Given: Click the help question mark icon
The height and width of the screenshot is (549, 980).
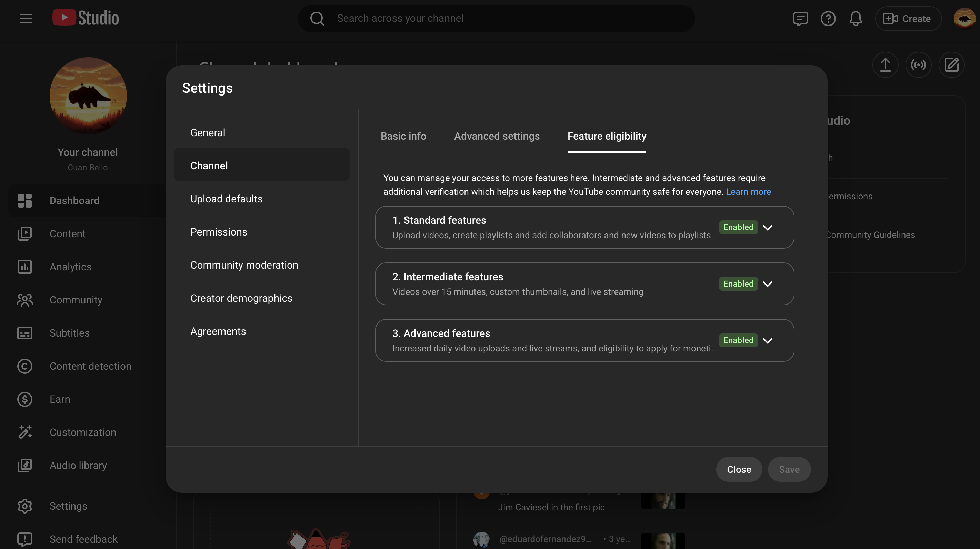Looking at the screenshot, I should tap(828, 19).
